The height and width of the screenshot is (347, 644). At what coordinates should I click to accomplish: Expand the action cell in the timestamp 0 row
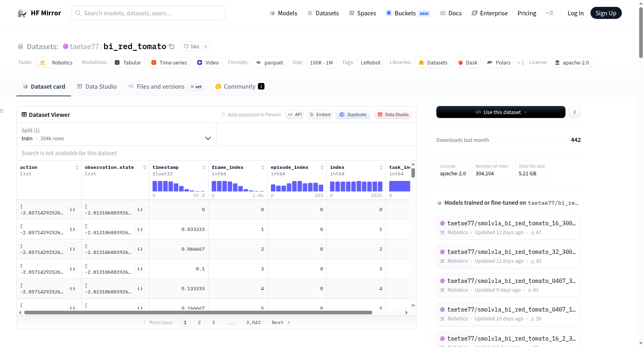pos(72,210)
